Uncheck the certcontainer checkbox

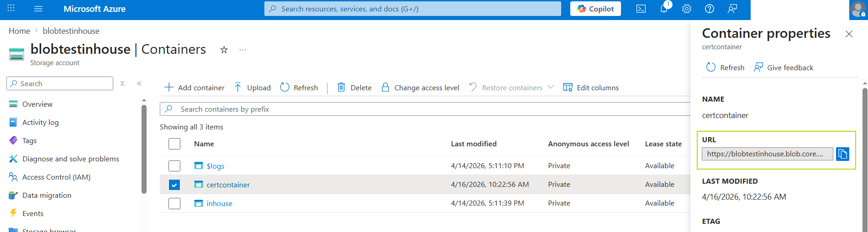174,185
